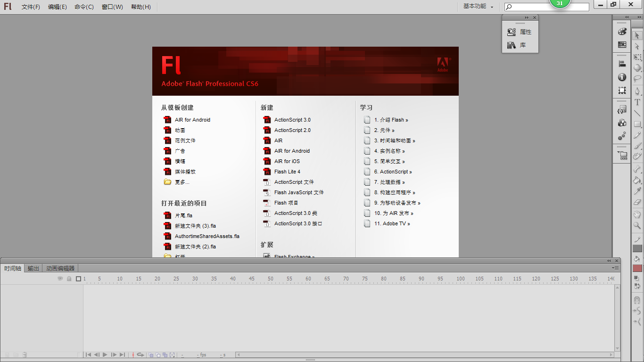Viewport: 644px width, 362px height.
Task: Open the 文件(F) menu
Action: [x=31, y=7]
